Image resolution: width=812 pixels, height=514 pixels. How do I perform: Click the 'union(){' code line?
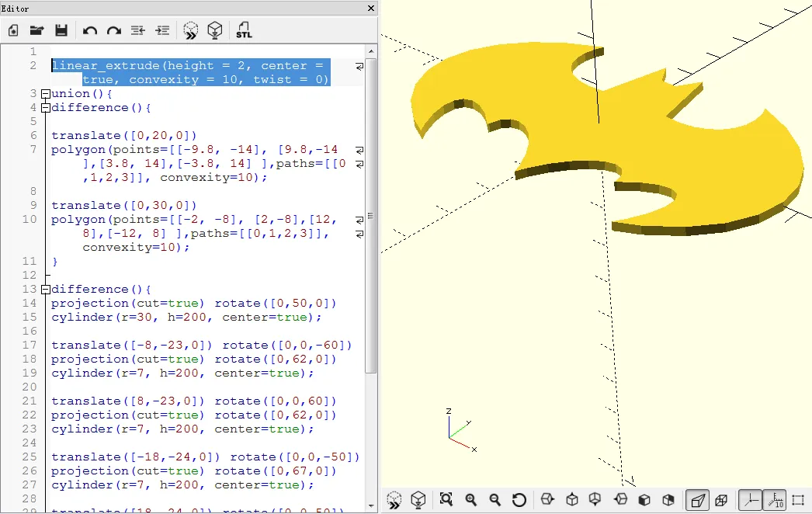[x=82, y=94]
